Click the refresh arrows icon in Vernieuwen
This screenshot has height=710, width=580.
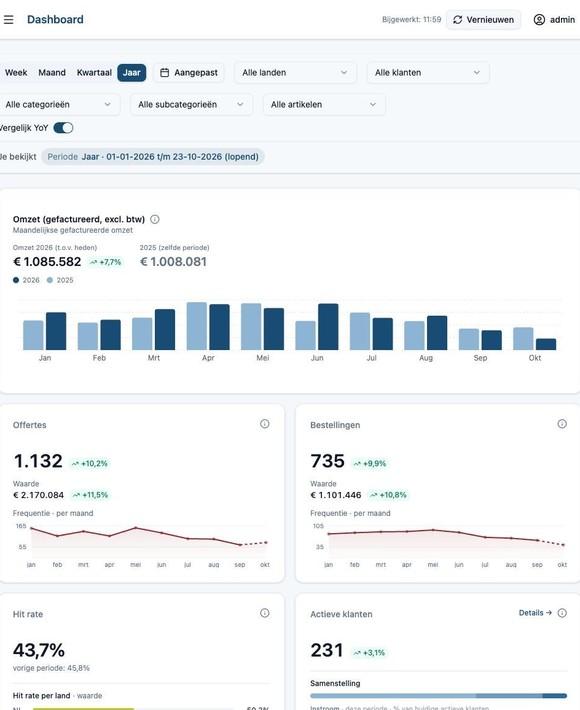[458, 20]
